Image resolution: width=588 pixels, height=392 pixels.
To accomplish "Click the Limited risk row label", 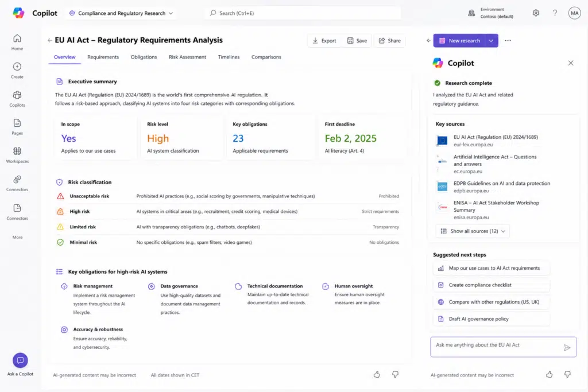I will 83,227.
